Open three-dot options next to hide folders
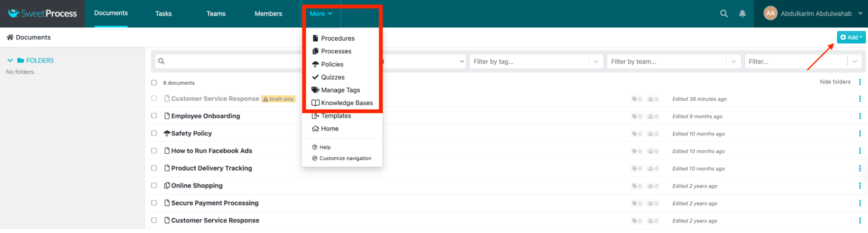868x233 pixels. tap(859, 82)
